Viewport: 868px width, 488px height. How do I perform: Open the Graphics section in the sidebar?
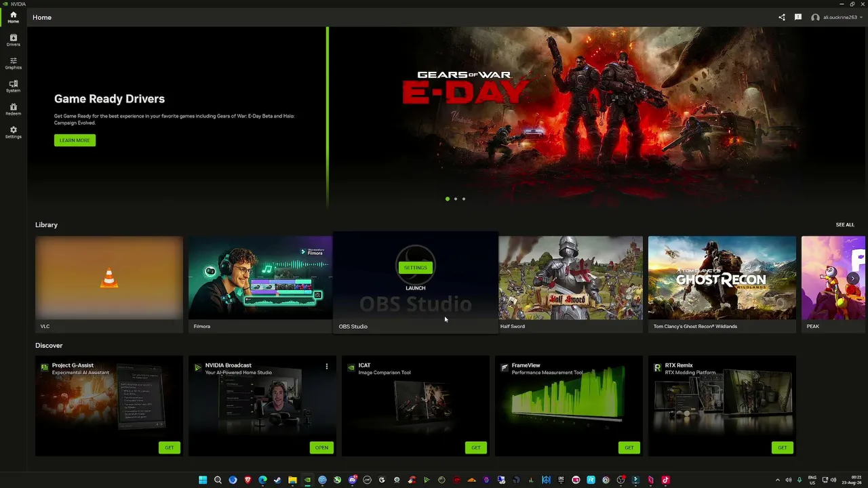pos(13,63)
